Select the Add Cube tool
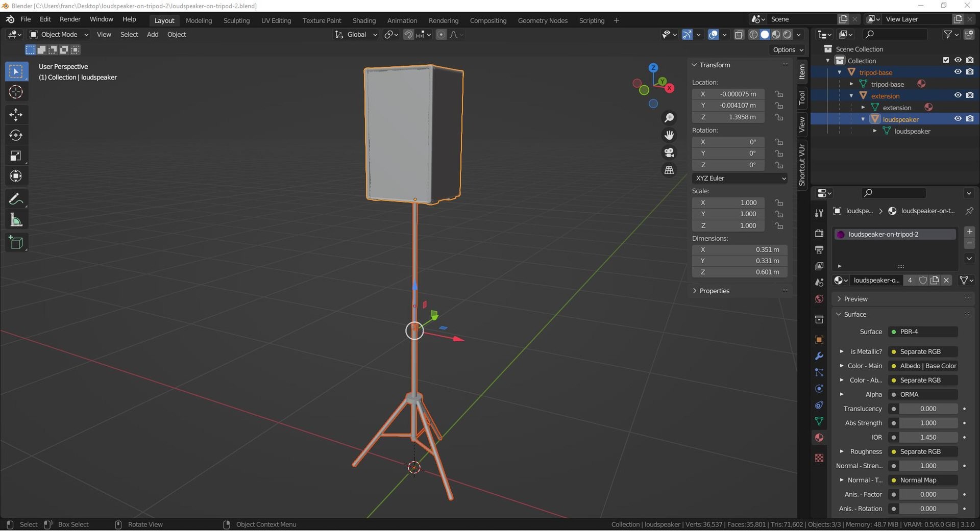This screenshot has height=531, width=980. (x=16, y=243)
